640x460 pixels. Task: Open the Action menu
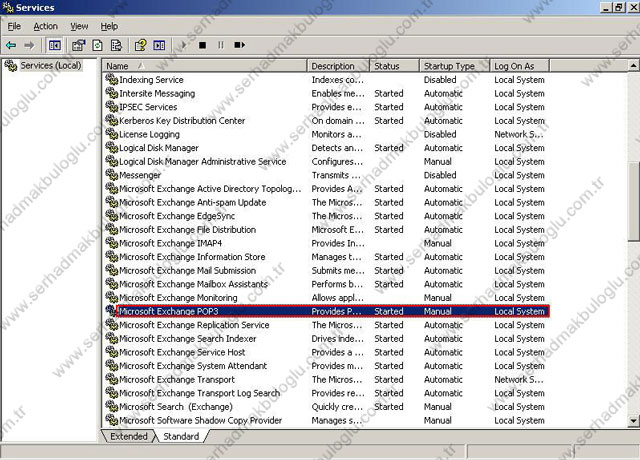(45, 26)
